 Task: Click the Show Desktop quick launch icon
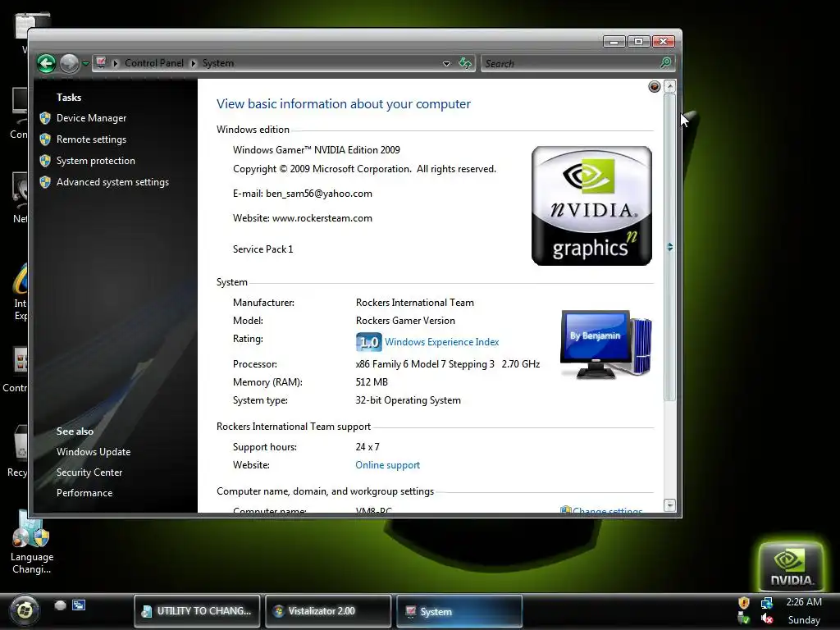[x=61, y=605]
